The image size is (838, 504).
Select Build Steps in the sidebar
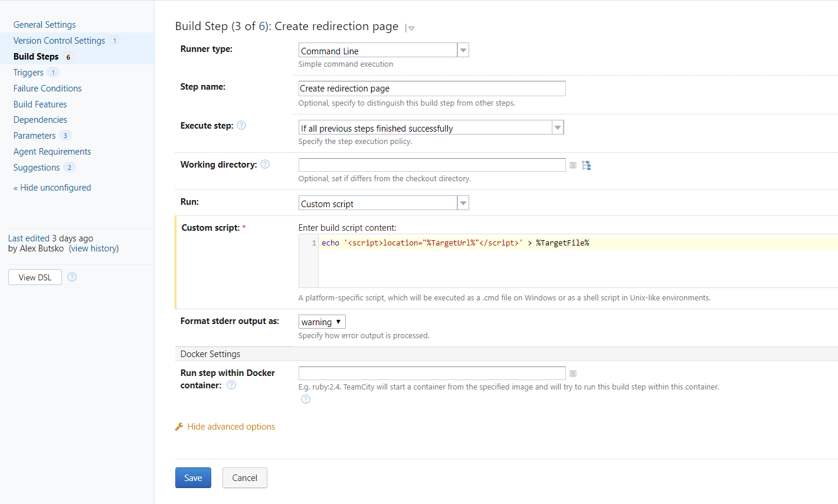click(36, 57)
